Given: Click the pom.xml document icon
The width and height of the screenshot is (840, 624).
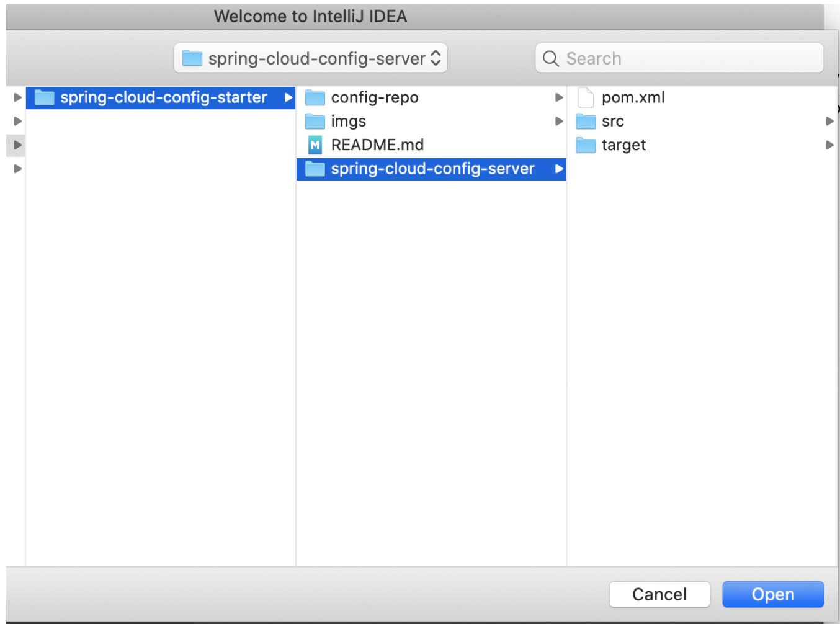Looking at the screenshot, I should pyautogui.click(x=586, y=98).
